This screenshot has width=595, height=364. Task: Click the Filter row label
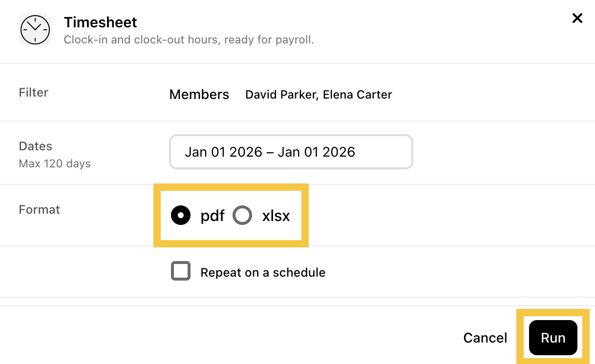click(34, 92)
